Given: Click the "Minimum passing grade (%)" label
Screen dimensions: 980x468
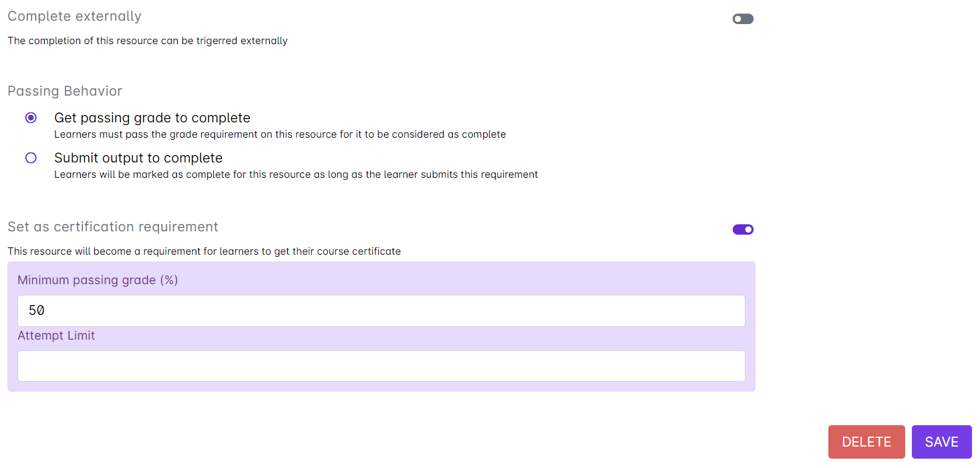Looking at the screenshot, I should point(98,280).
